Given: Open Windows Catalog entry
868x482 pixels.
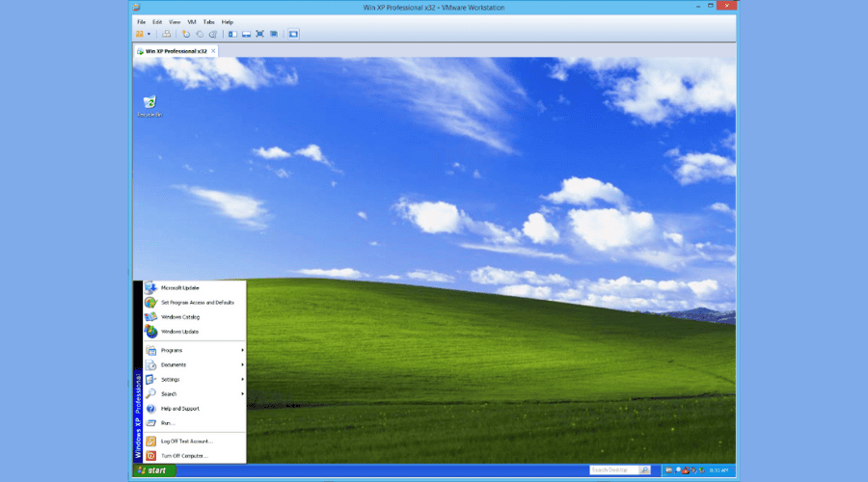Looking at the screenshot, I should pos(194,317).
